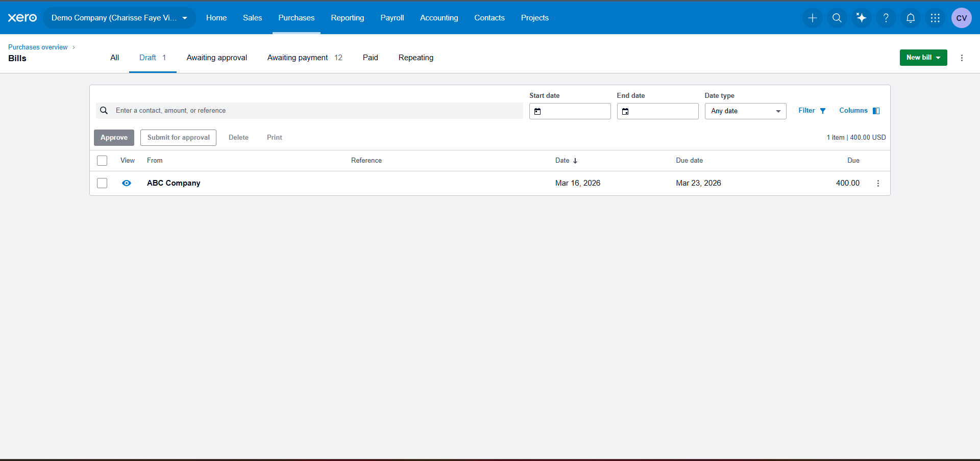
Task: Switch to the Paid tab
Action: pyautogui.click(x=371, y=58)
